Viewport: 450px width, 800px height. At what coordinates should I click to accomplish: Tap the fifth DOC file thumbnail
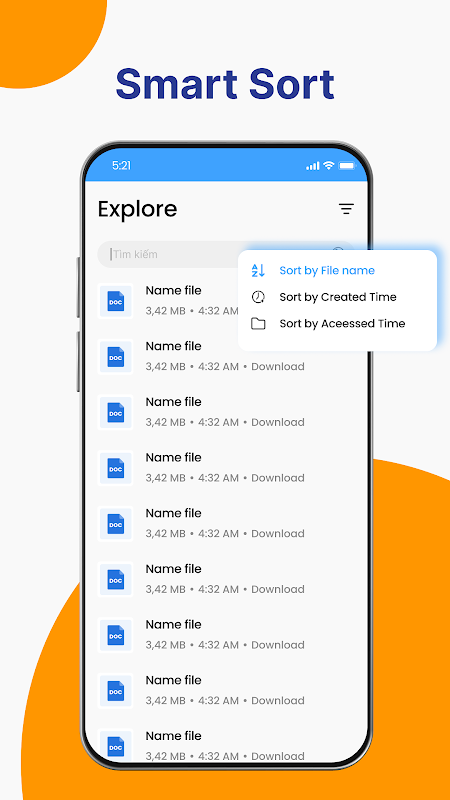[x=115, y=523]
